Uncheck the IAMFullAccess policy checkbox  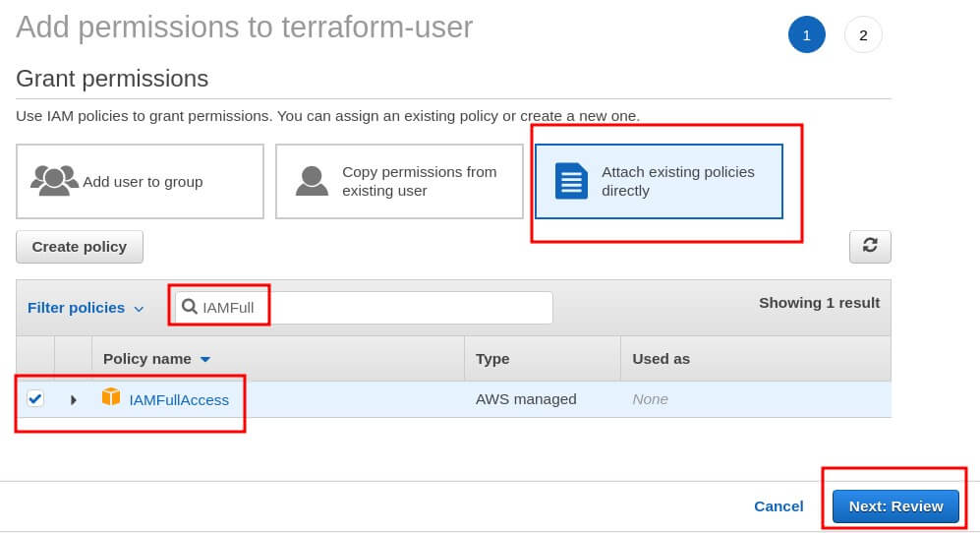[x=35, y=398]
